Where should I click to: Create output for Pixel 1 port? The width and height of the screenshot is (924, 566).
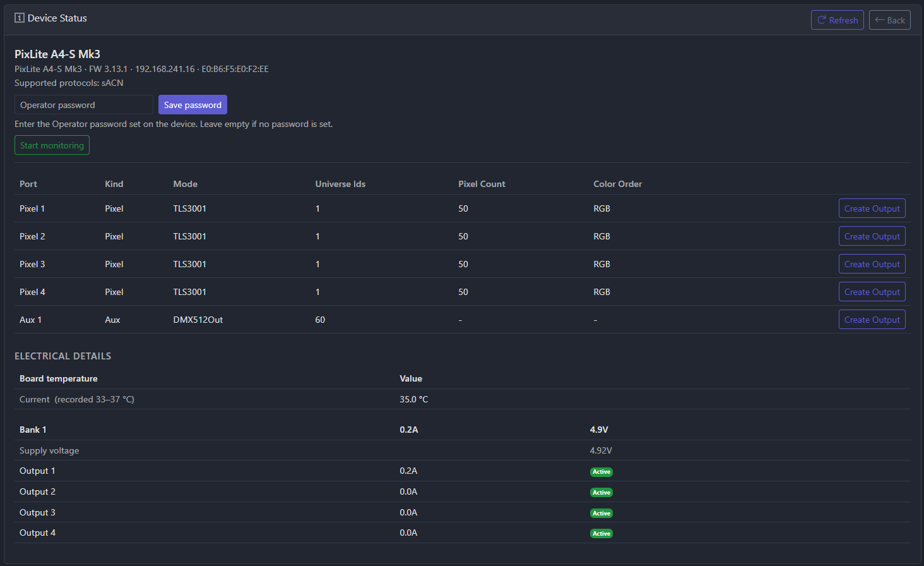(872, 208)
